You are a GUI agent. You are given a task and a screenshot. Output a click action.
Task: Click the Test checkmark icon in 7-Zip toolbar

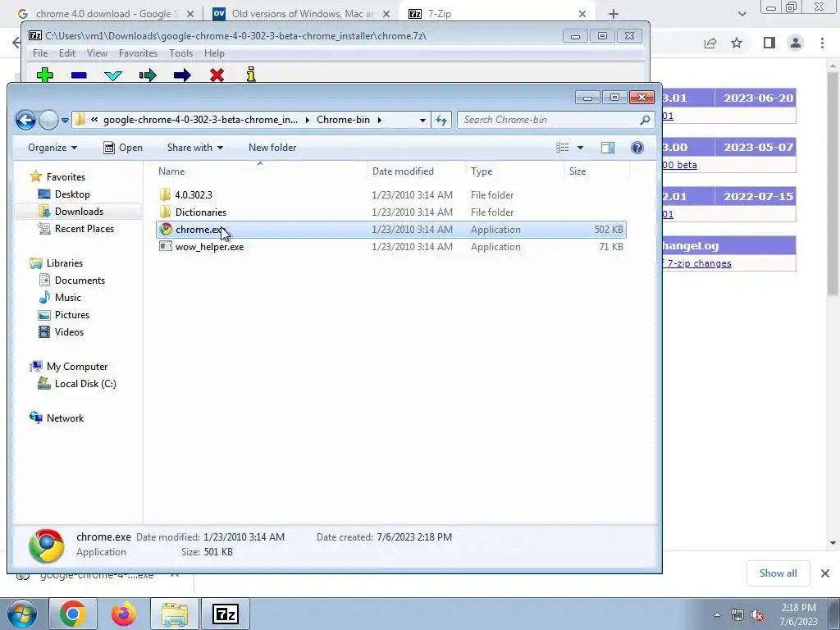(113, 75)
